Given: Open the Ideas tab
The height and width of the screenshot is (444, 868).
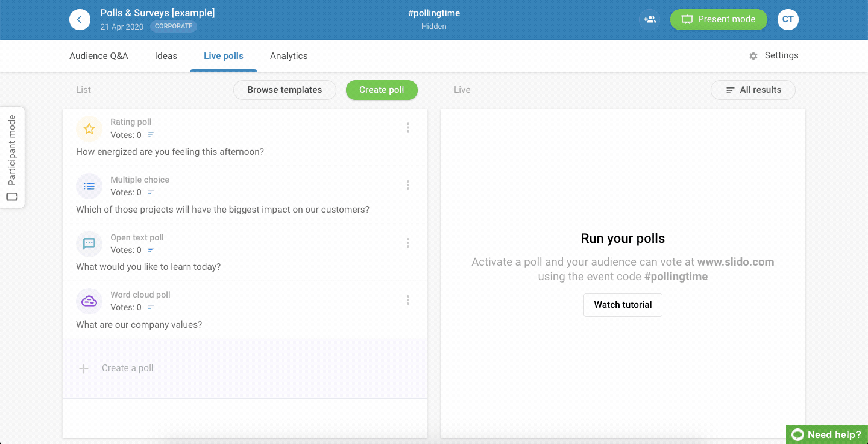Looking at the screenshot, I should 166,56.
